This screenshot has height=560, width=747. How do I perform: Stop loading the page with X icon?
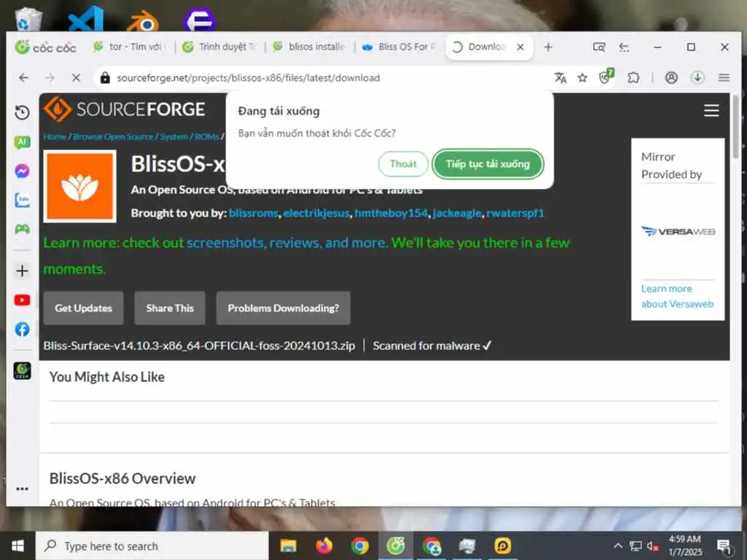(x=76, y=77)
